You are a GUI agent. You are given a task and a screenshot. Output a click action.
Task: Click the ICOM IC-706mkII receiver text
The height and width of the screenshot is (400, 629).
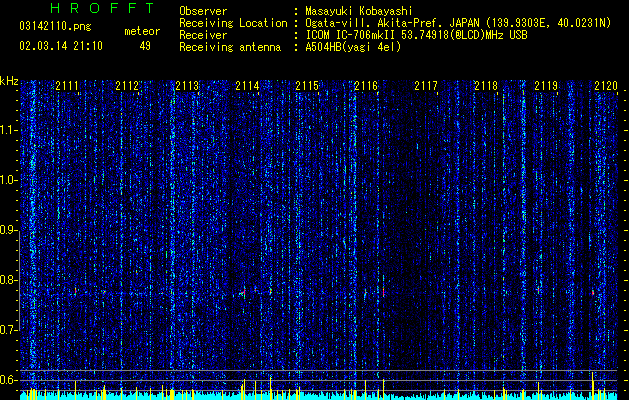pyautogui.click(x=416, y=35)
